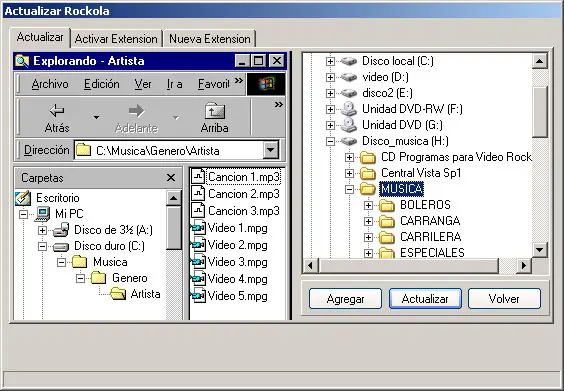This screenshot has width=564, height=391.
Task: Click the Video 2.mpg file icon
Action: pos(198,245)
